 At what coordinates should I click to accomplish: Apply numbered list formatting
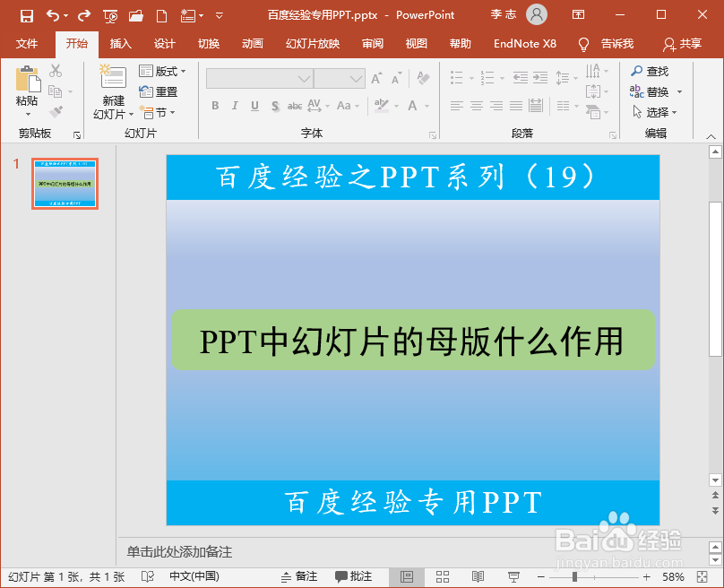click(x=487, y=77)
